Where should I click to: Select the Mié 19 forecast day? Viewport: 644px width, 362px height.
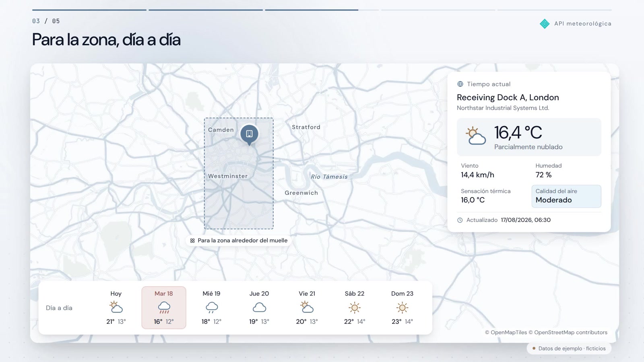coord(212,308)
